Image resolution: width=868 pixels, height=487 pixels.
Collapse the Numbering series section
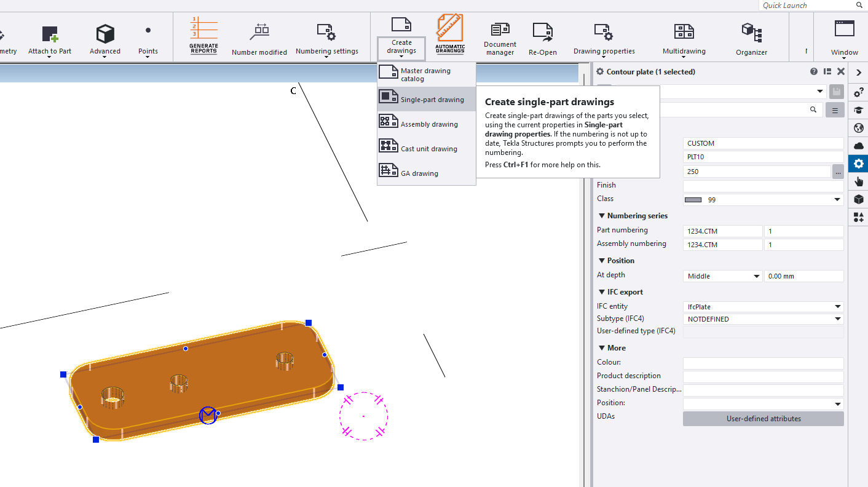602,216
